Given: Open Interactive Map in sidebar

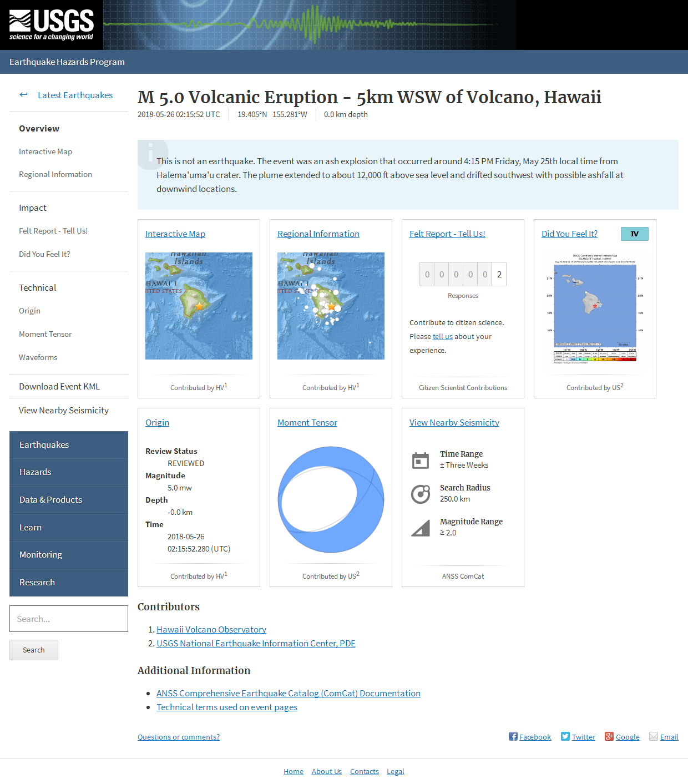Looking at the screenshot, I should [x=45, y=151].
